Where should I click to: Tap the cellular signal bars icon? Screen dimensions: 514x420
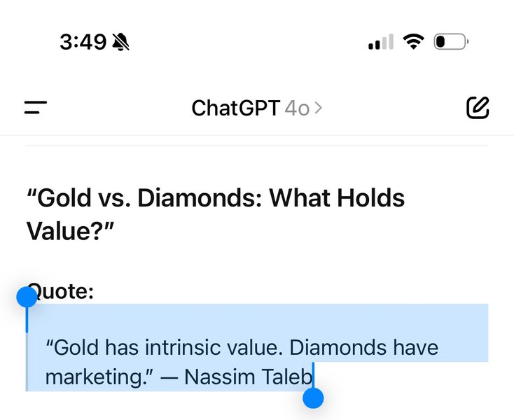pyautogui.click(x=381, y=41)
